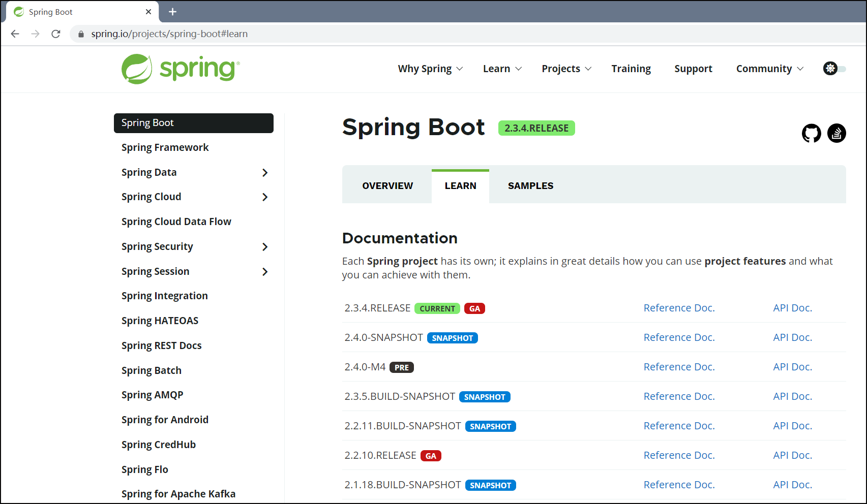Go back using the browser back arrow
The image size is (867, 504).
(x=15, y=34)
